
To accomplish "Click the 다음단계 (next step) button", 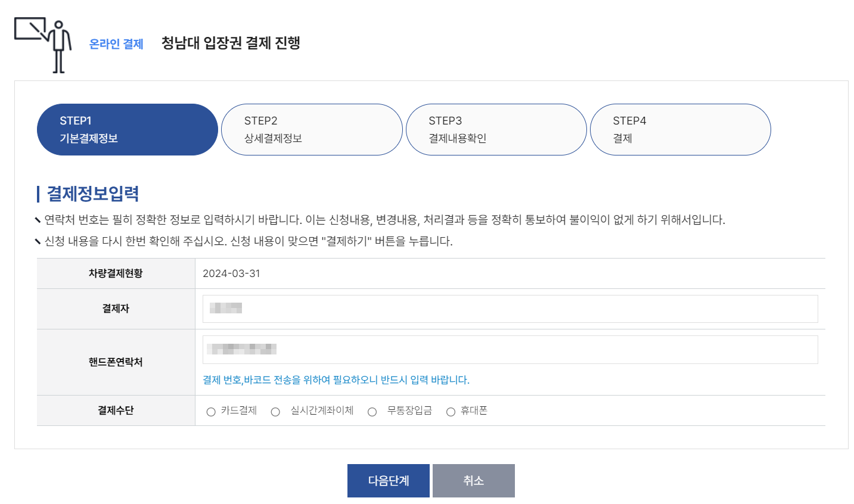I will click(x=388, y=480).
